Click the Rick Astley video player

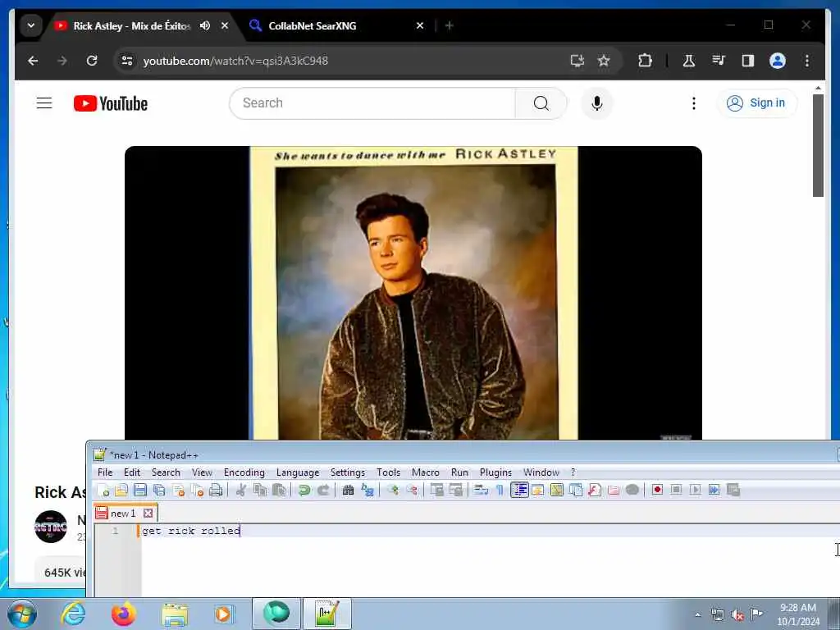coord(413,293)
